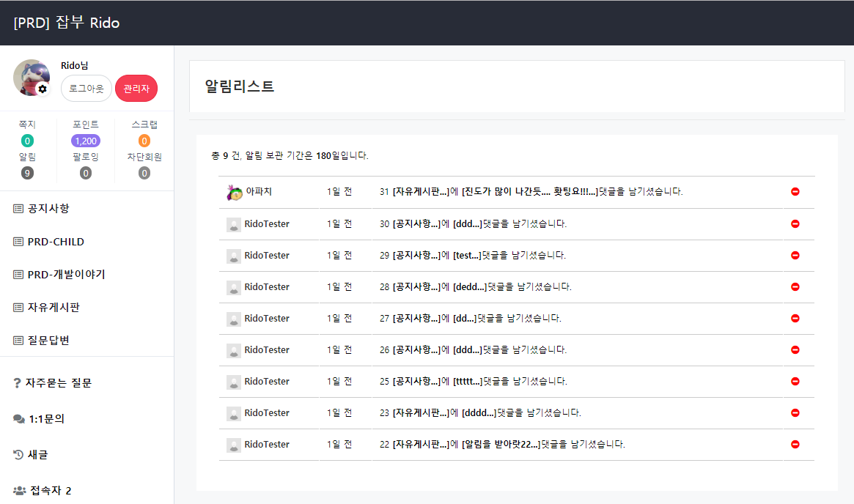Go to 자유게시판 in sidebar
The width and height of the screenshot is (854, 504).
point(53,308)
